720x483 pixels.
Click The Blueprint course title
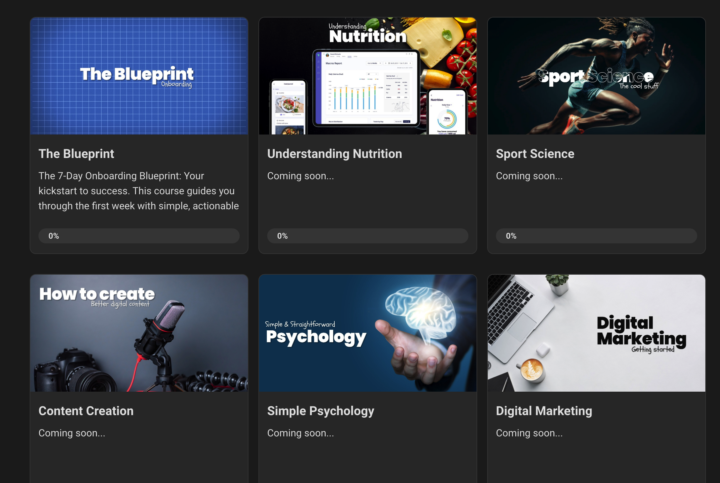point(76,154)
